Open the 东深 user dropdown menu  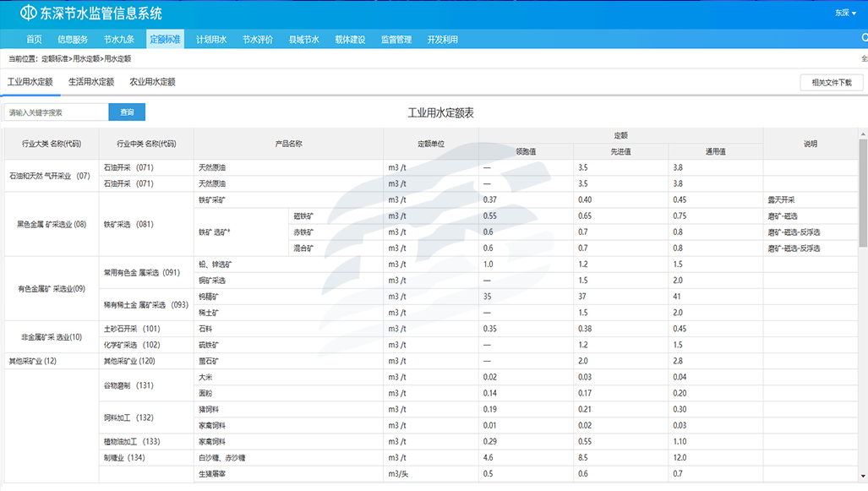pyautogui.click(x=845, y=14)
